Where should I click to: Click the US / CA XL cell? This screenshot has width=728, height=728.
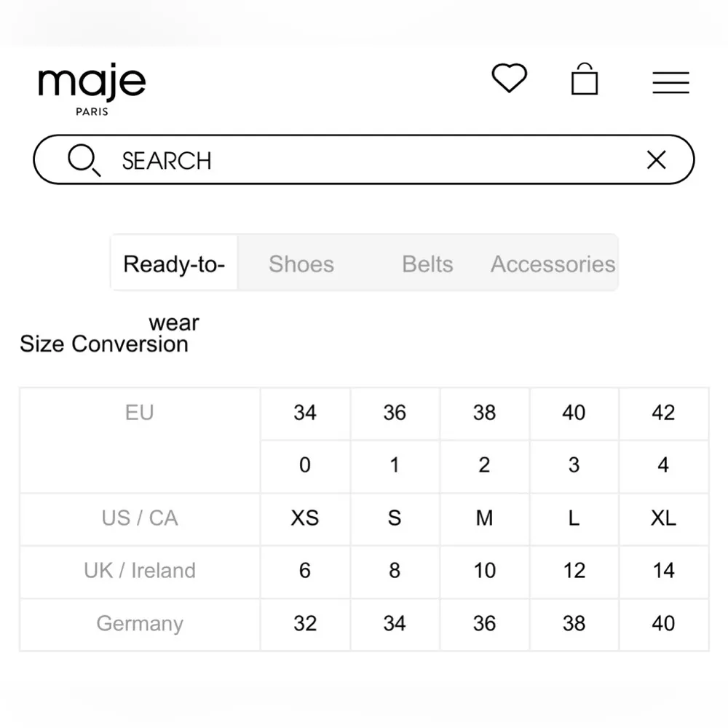[x=663, y=518]
